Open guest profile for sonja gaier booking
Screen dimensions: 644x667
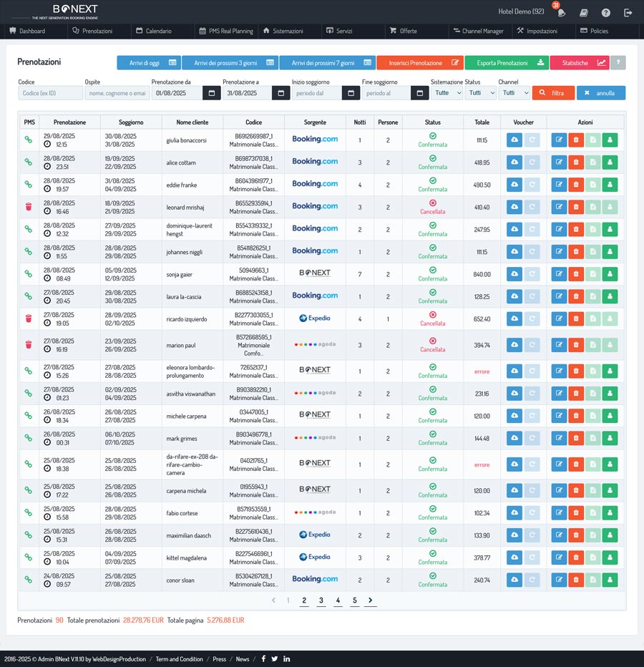610,274
